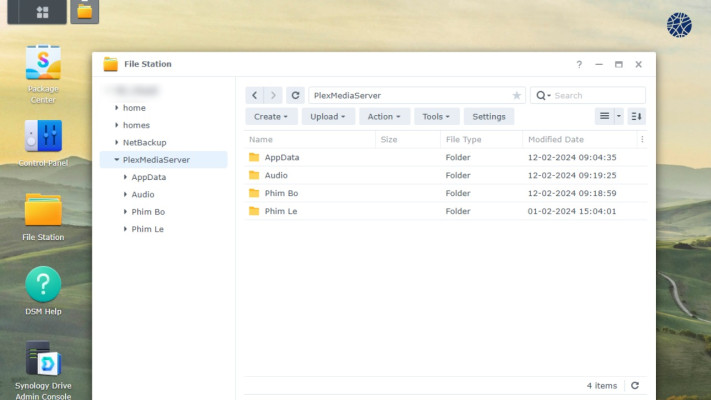Open the DSM main menu grid icon
Image resolution: width=711 pixels, height=400 pixels.
point(42,12)
